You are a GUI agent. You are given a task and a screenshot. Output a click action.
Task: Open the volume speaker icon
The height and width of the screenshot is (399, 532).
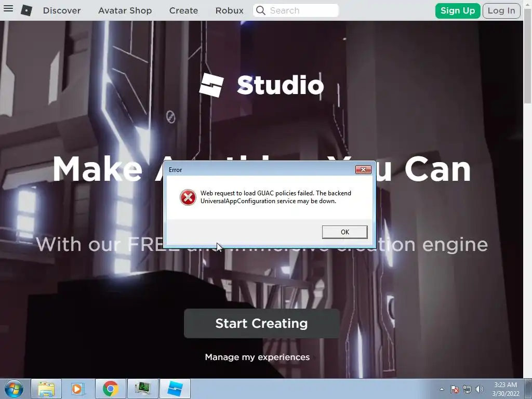point(480,389)
